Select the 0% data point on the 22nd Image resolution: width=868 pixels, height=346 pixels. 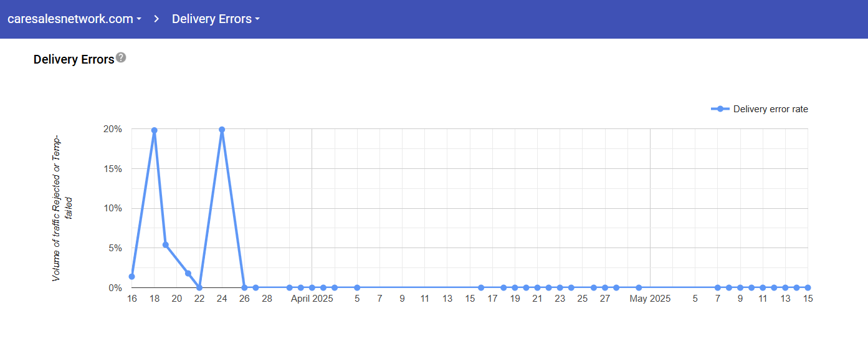pos(199,287)
